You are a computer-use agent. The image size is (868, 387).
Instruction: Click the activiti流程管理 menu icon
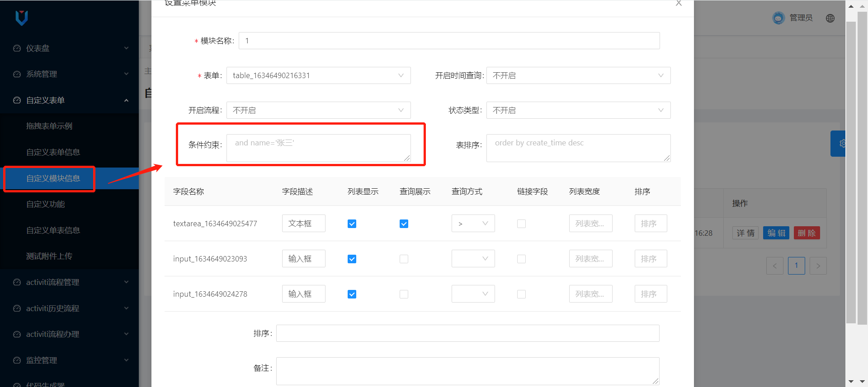pos(17,282)
